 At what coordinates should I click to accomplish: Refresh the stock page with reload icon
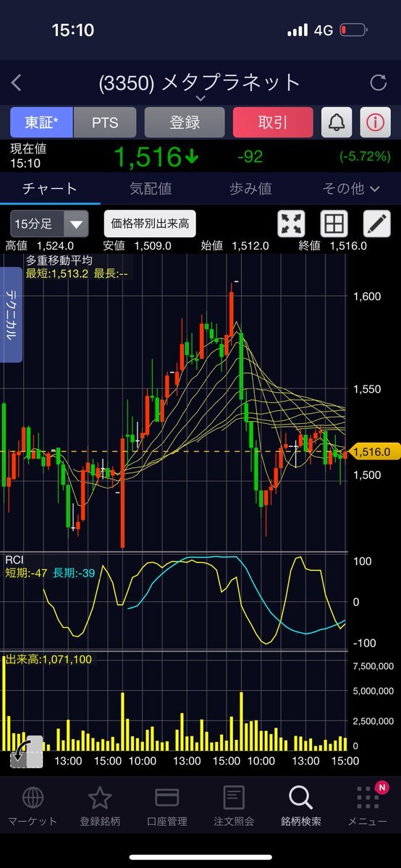click(378, 82)
